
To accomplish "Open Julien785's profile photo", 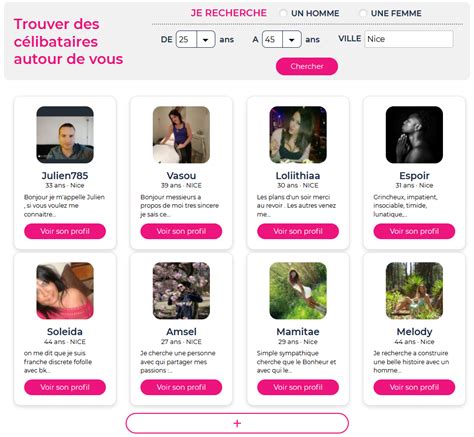I will [65, 135].
